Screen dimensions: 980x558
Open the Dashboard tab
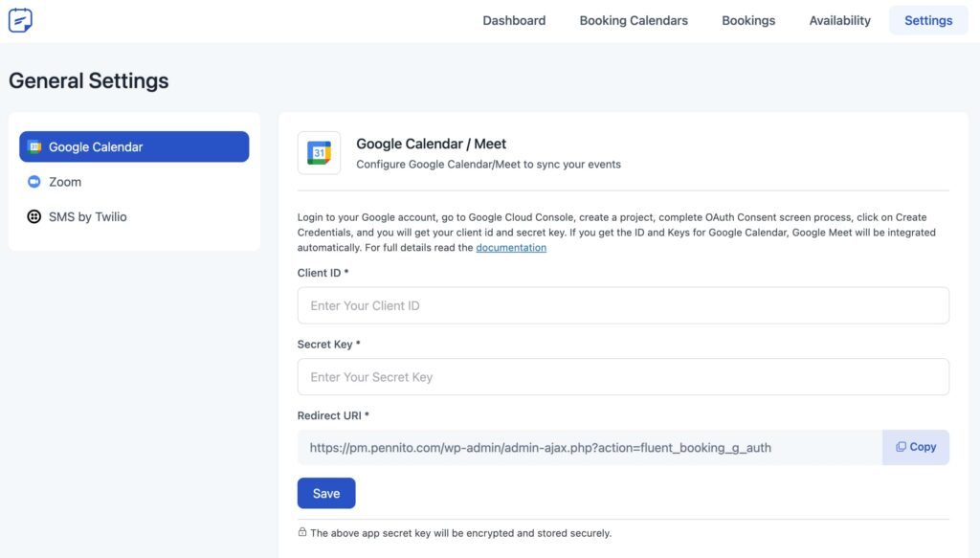tap(514, 21)
